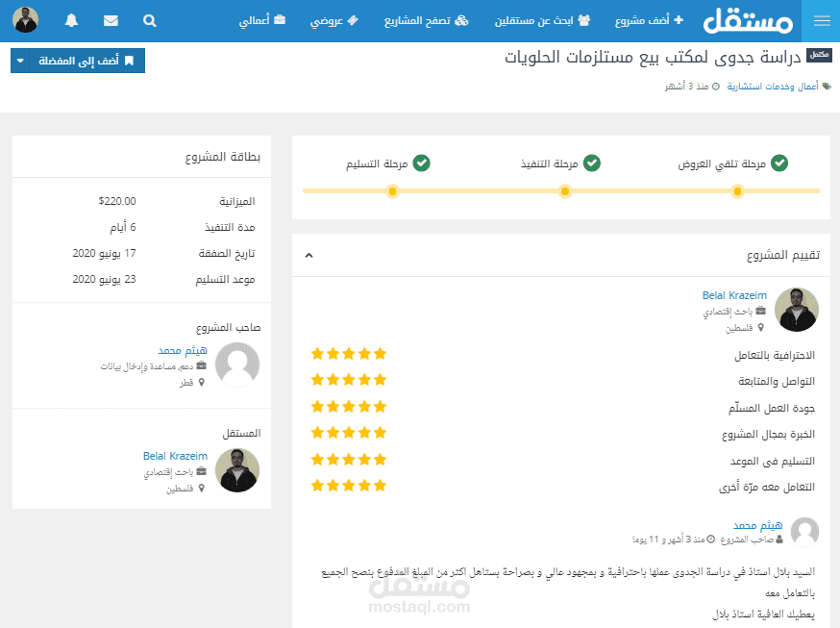840x628 pixels.
Task: Open the hamburger sidebar menu
Action: pos(821,21)
